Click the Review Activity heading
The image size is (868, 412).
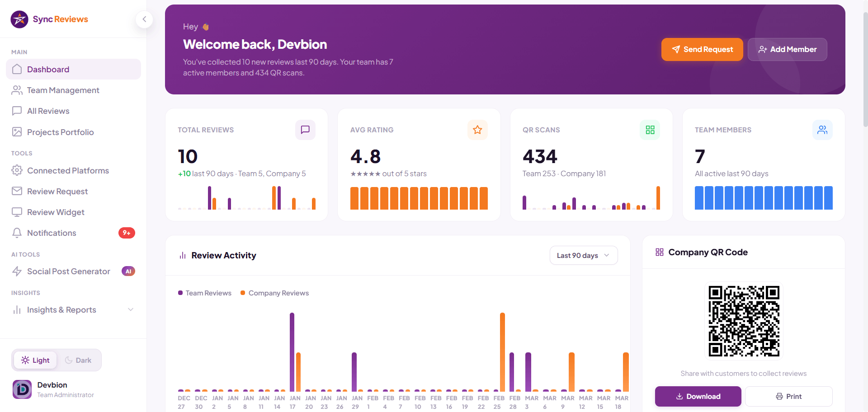click(x=224, y=255)
